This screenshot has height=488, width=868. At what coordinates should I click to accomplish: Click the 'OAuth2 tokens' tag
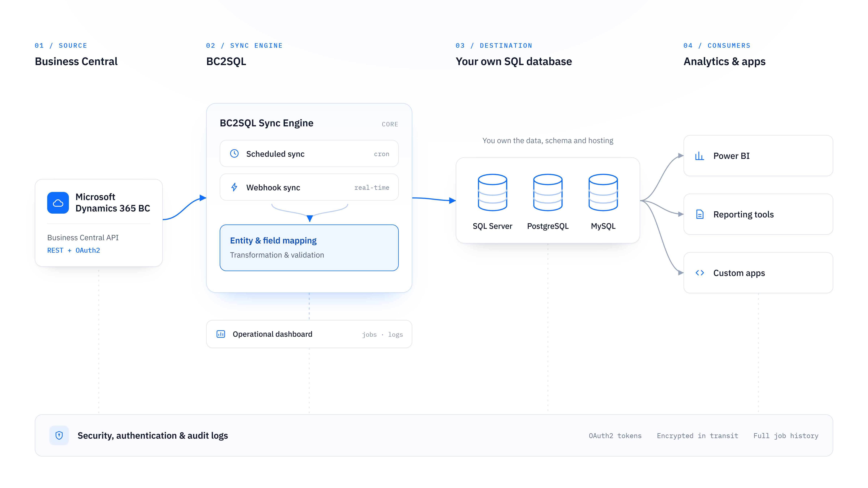(615, 436)
